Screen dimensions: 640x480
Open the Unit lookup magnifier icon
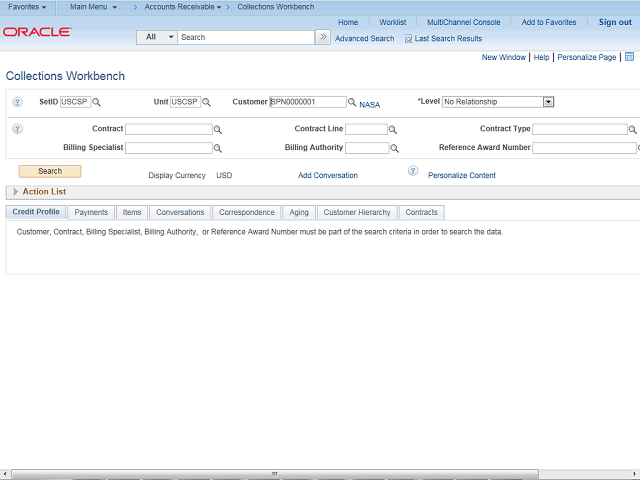click(207, 102)
